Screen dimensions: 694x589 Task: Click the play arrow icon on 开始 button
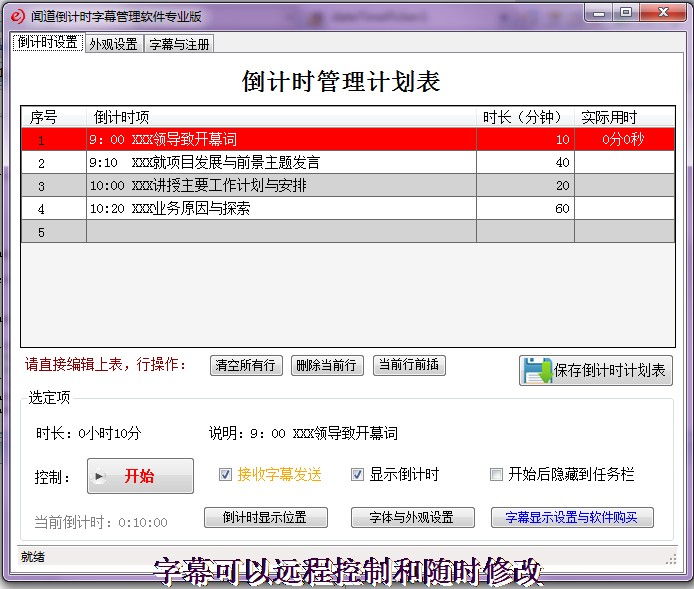click(x=99, y=477)
